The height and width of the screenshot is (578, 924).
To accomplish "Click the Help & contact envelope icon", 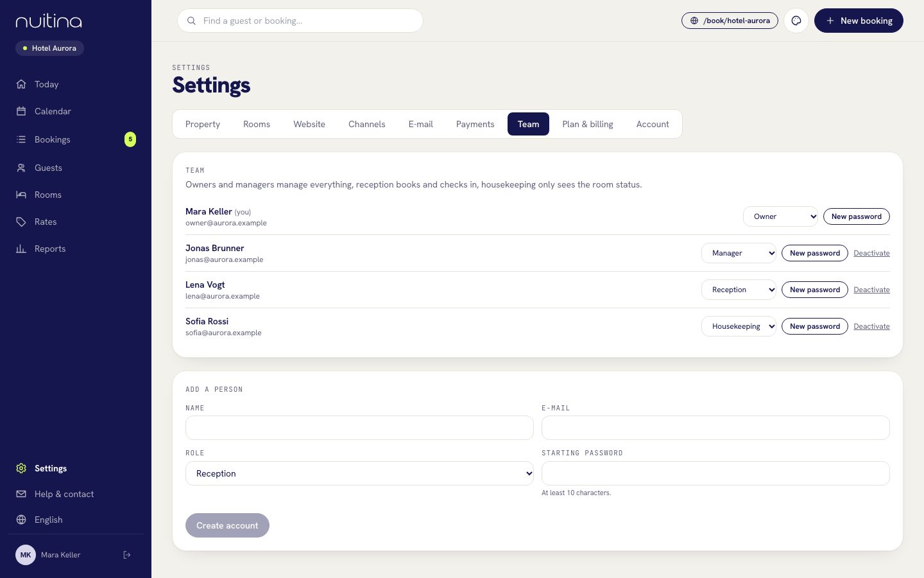I will pos(21,494).
